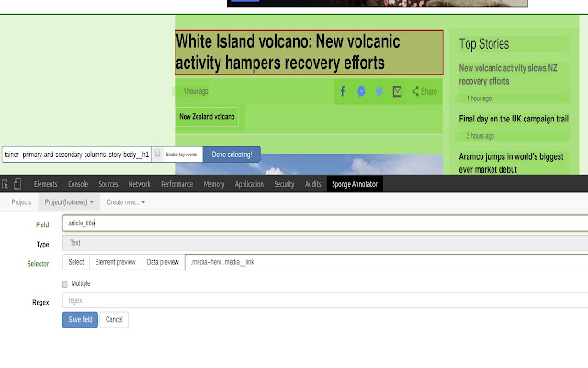
Task: Click the email share icon
Action: tap(397, 91)
